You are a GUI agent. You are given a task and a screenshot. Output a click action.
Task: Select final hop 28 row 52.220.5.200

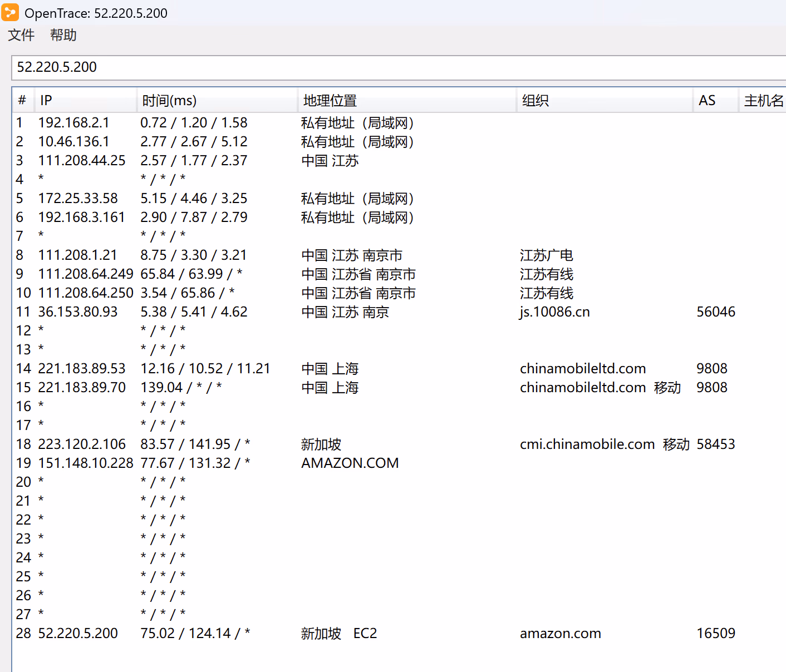77,634
